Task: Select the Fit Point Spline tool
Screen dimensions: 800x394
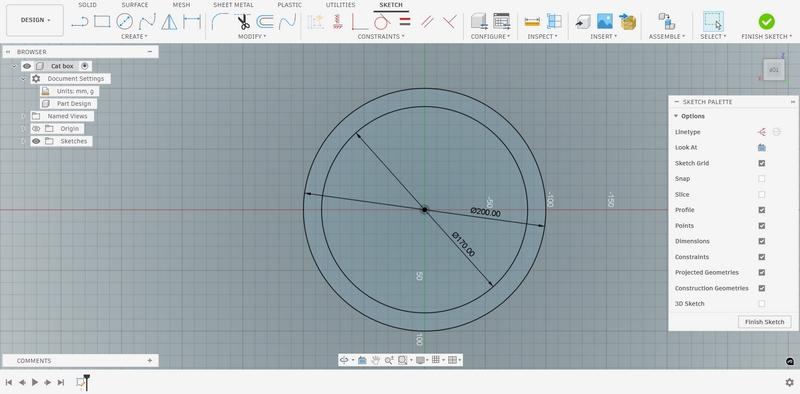Action: coord(147,21)
